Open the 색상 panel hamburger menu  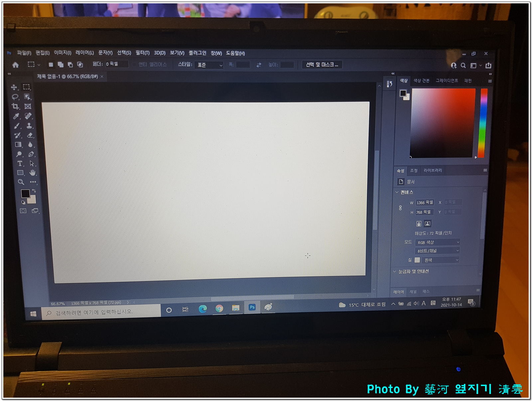pos(490,81)
